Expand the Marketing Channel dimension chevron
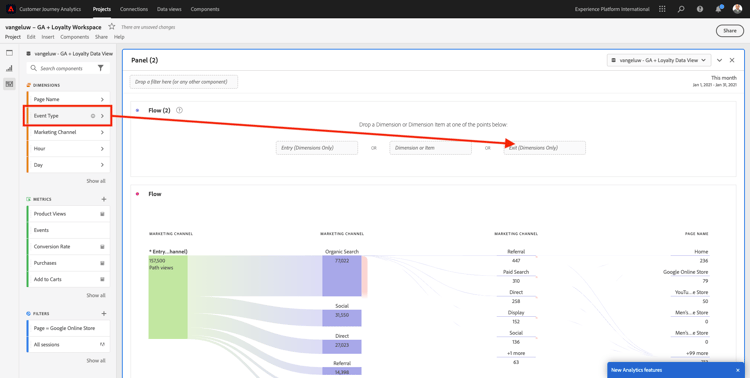 coord(102,132)
